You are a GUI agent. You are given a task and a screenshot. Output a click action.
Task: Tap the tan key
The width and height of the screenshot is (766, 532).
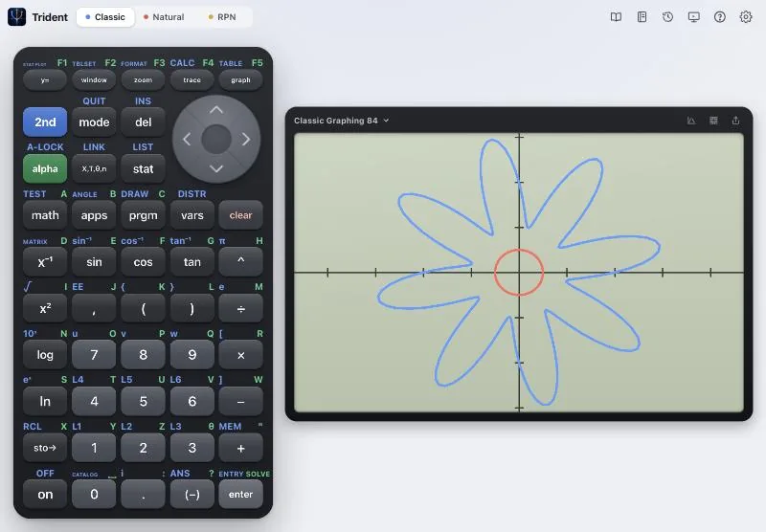[192, 262]
